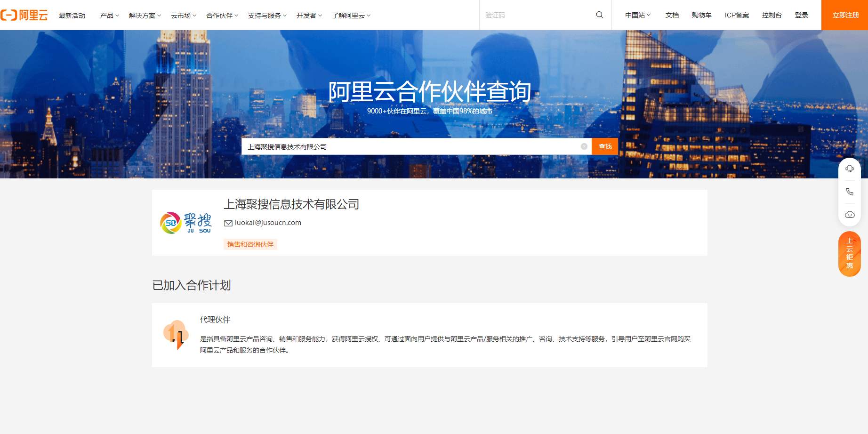Expand the 合作伙伴 menu
The height and width of the screenshot is (434, 868).
(222, 16)
